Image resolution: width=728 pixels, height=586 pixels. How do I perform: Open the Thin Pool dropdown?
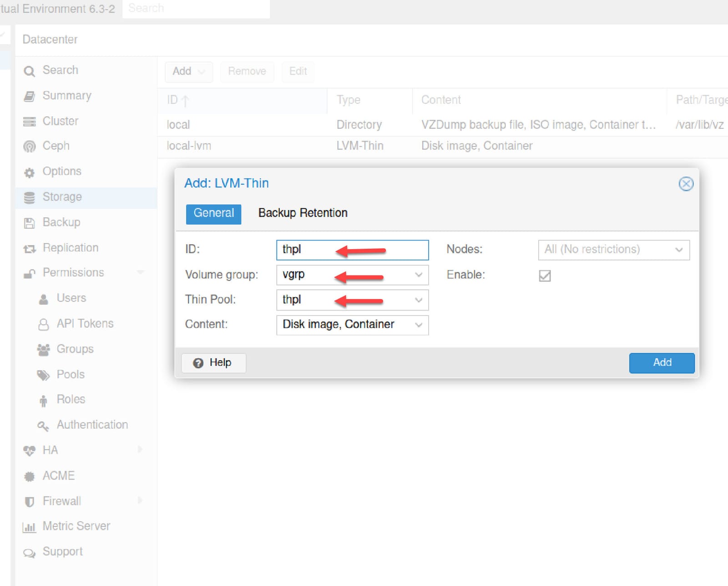point(418,300)
